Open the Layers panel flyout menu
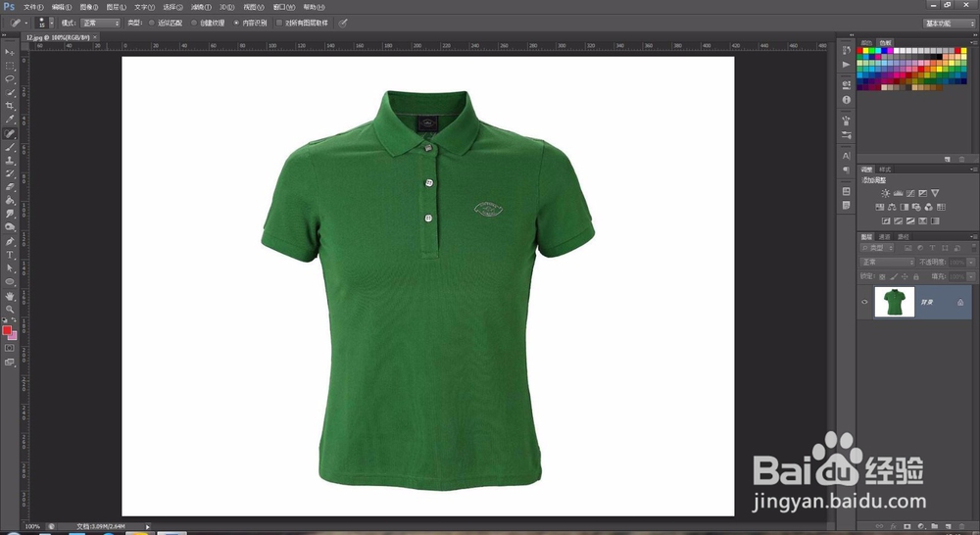This screenshot has height=535, width=980. [x=972, y=237]
